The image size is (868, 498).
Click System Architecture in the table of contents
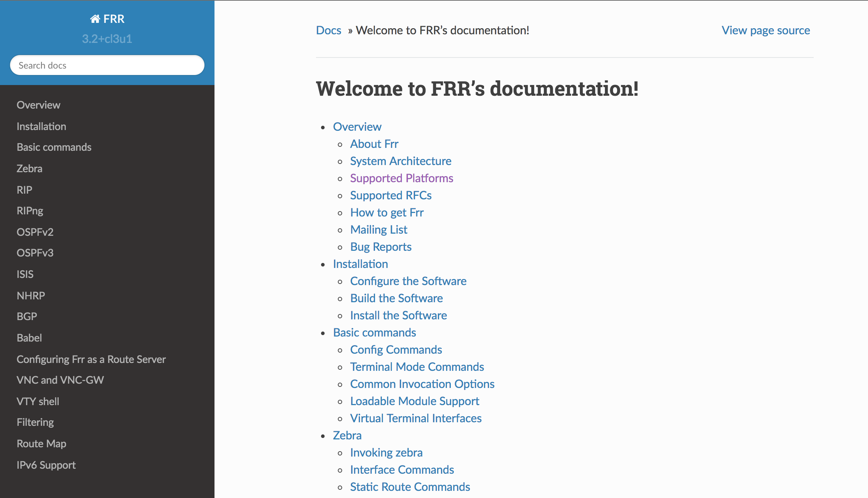pyautogui.click(x=400, y=161)
